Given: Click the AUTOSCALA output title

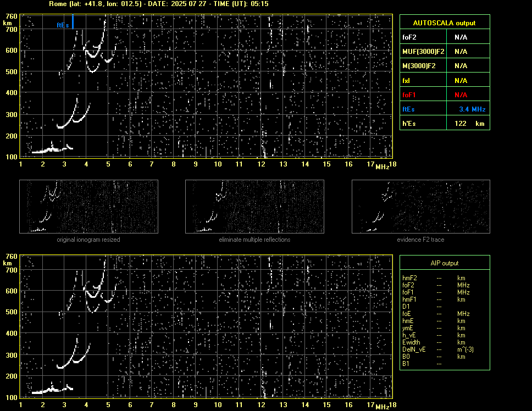Looking at the screenshot, I should coord(444,23).
